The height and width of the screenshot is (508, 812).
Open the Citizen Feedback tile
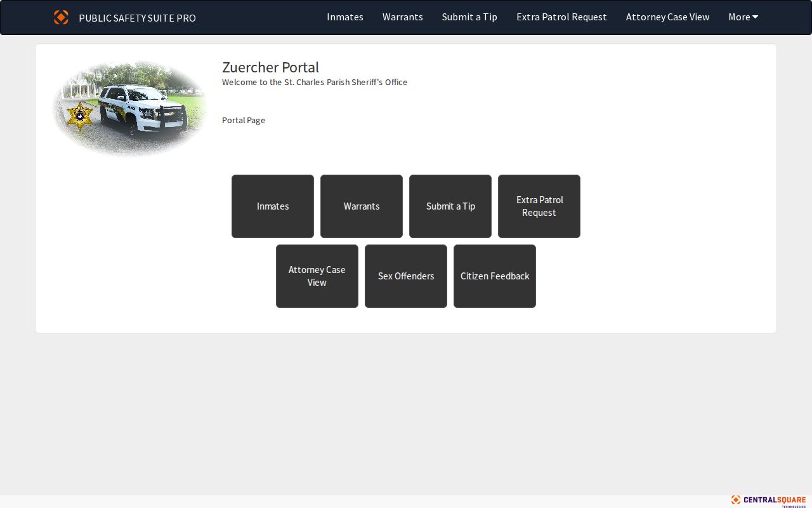click(x=495, y=276)
